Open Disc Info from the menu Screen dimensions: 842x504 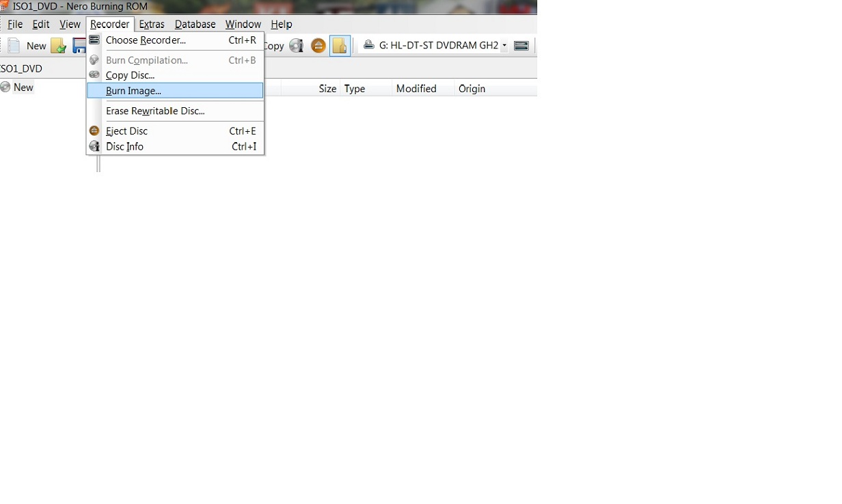124,147
